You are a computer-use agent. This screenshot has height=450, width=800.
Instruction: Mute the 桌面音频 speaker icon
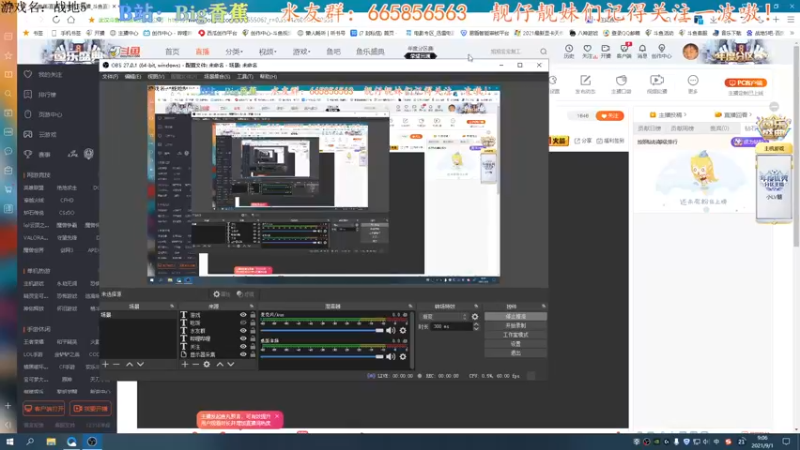(391, 357)
